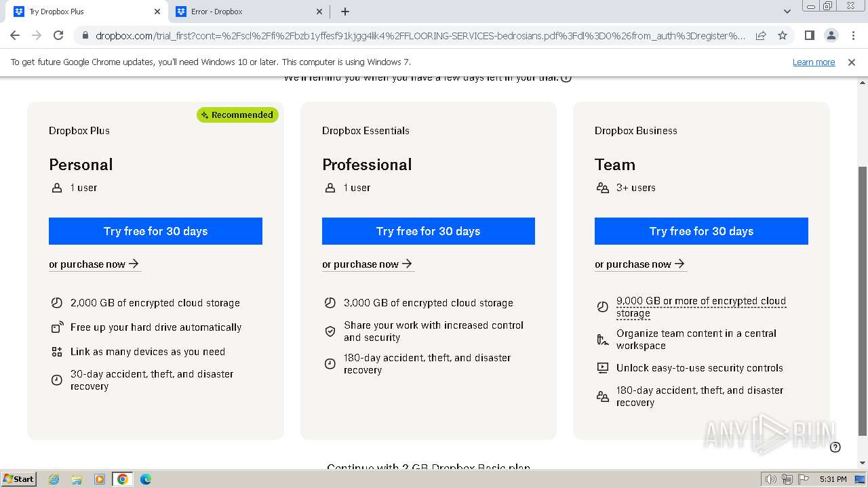Click the 3+ users icon under Team
Image resolution: width=868 pixels, height=488 pixels.
pos(603,188)
